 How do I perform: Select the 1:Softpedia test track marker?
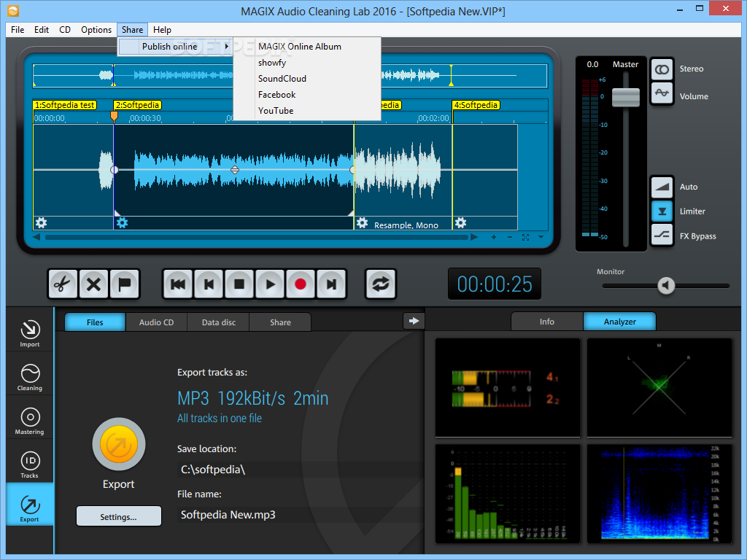pyautogui.click(x=65, y=105)
